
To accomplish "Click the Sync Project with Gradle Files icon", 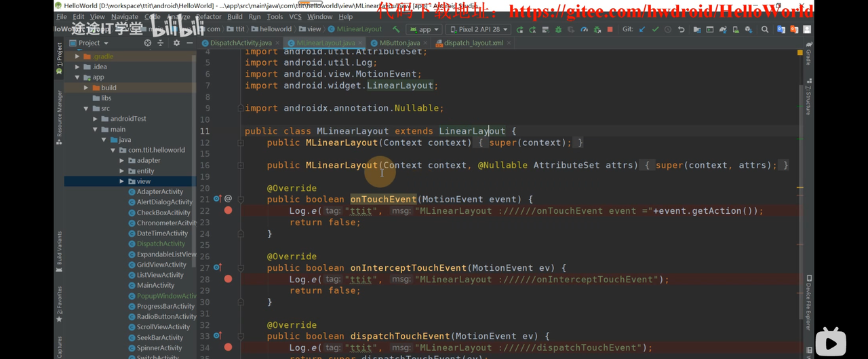I will 723,29.
